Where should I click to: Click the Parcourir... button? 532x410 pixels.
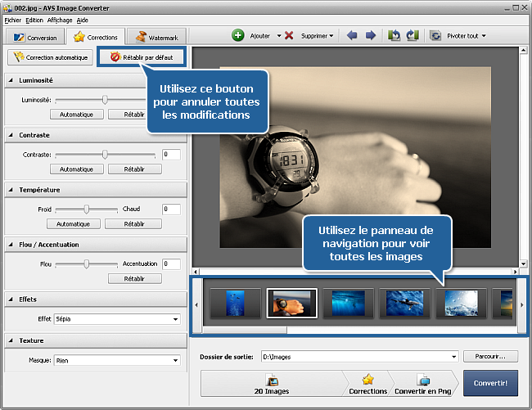pos(490,356)
